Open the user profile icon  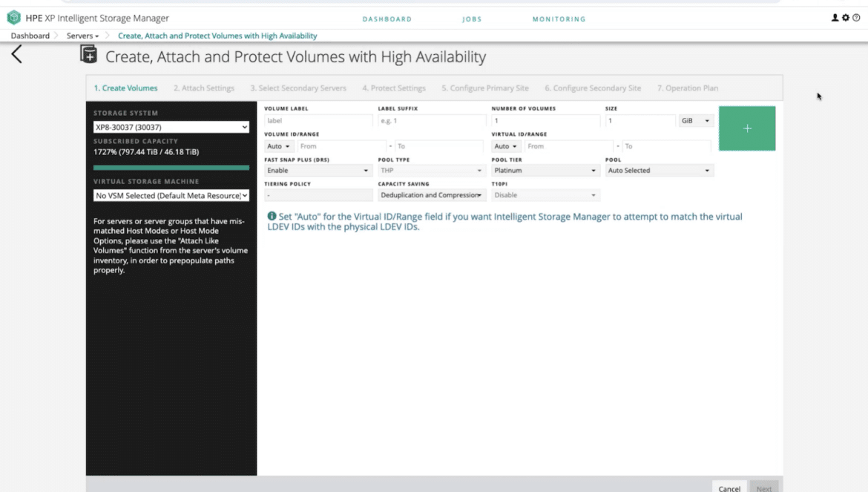point(835,18)
